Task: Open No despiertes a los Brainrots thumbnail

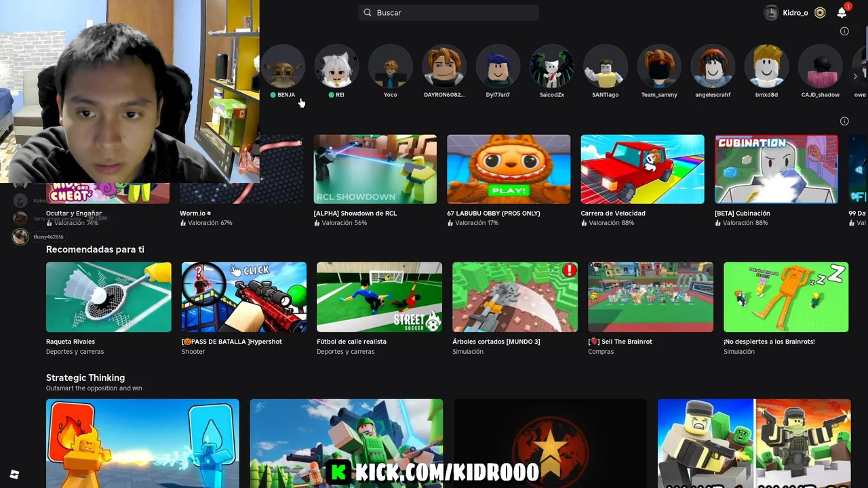Action: click(786, 298)
